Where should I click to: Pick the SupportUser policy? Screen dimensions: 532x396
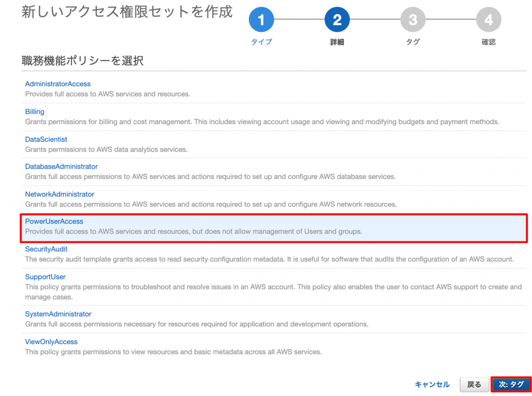(x=45, y=277)
